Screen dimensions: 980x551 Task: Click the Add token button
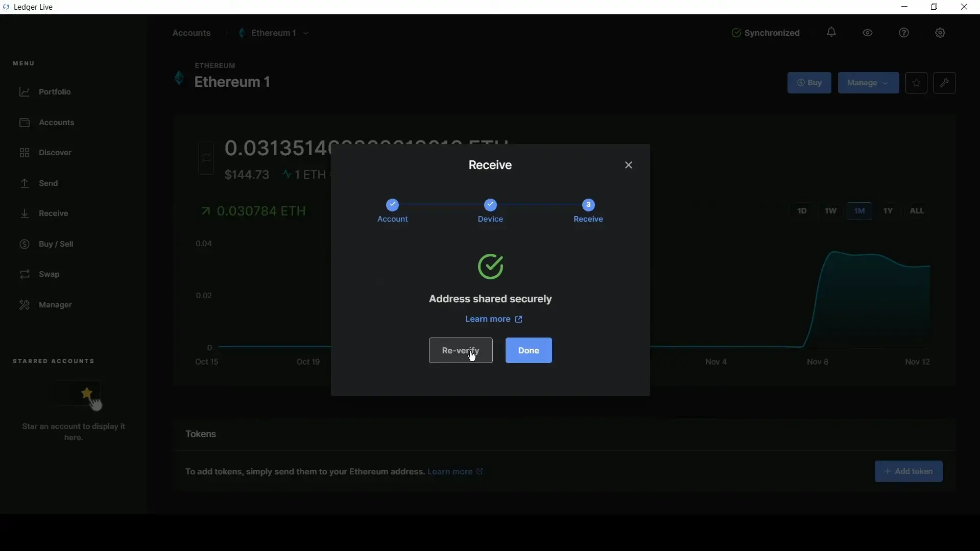point(909,471)
